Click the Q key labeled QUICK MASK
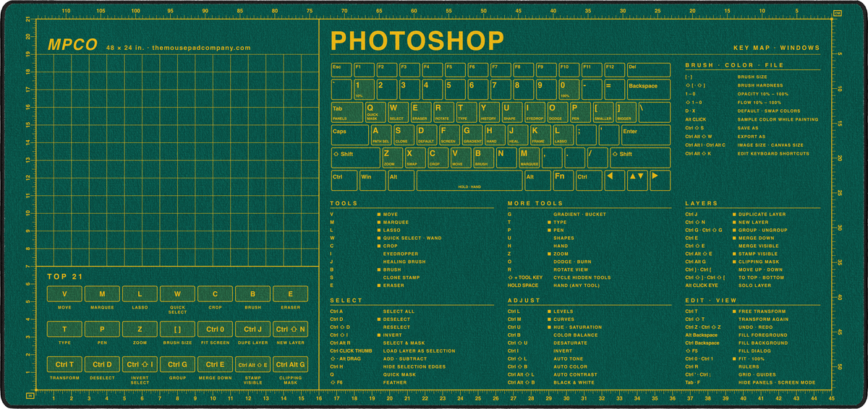868x409 pixels. pyautogui.click(x=375, y=112)
